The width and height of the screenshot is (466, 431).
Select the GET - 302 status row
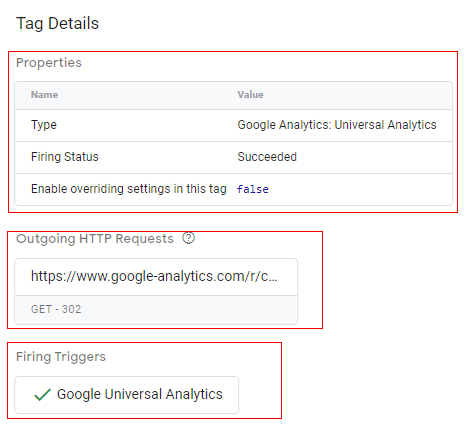pyautogui.click(x=156, y=310)
